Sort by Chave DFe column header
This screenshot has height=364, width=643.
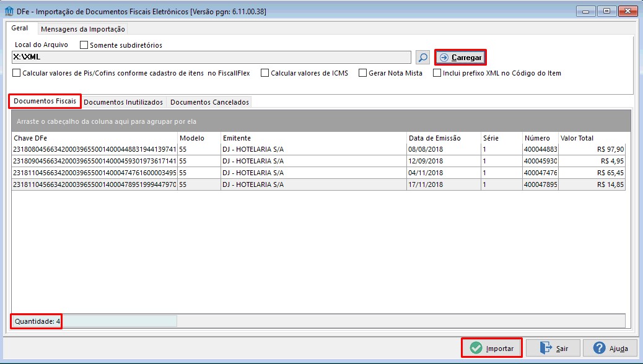95,137
